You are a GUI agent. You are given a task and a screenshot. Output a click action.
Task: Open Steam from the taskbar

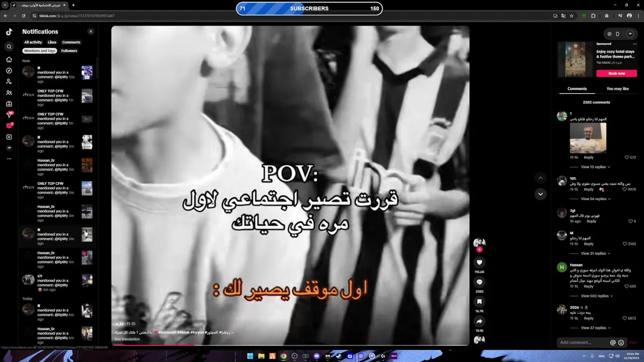pos(339,356)
